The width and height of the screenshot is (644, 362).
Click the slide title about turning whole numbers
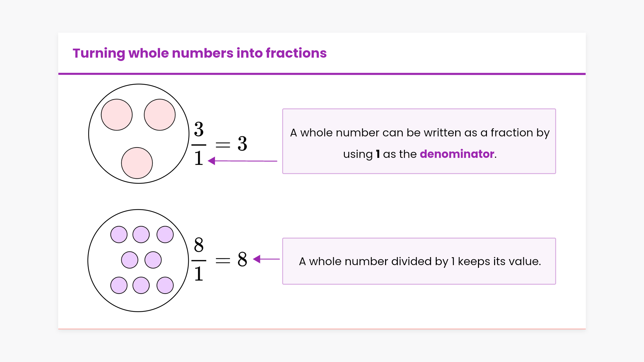[x=200, y=53]
